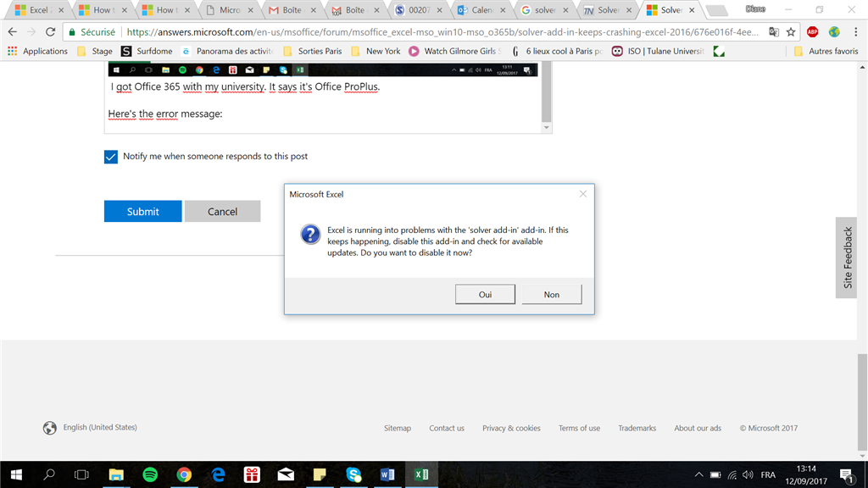This screenshot has width=868, height=488.
Task: Open the Site Feedback side tab
Action: pos(847,258)
